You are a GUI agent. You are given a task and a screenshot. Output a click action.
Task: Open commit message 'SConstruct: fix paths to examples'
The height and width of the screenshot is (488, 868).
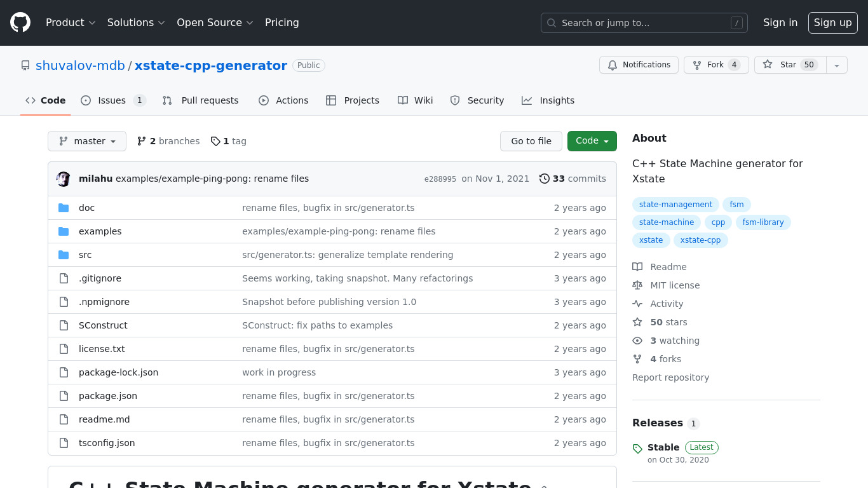317,325
